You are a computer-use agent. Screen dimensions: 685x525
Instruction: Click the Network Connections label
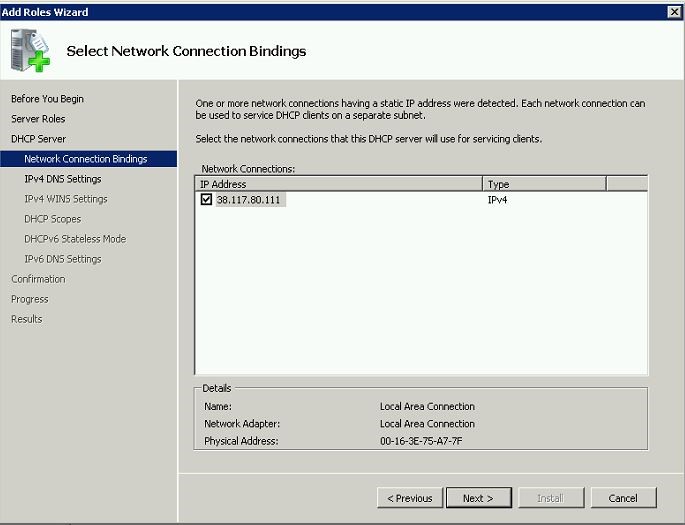(x=248, y=169)
